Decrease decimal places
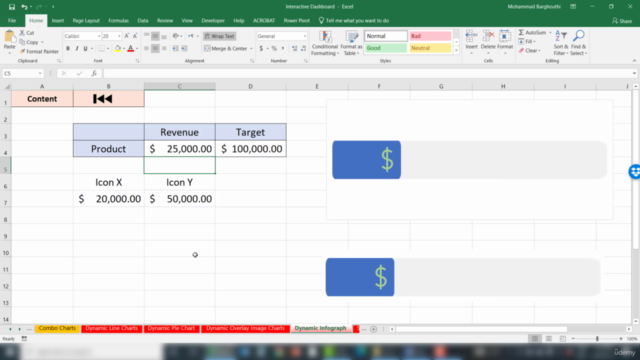 (x=303, y=49)
